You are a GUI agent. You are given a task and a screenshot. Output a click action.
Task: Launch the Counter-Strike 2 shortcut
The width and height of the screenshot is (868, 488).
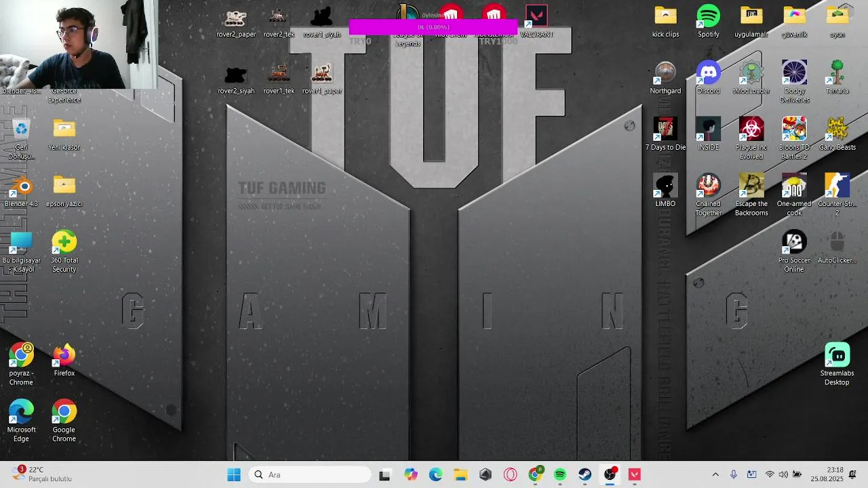click(837, 195)
